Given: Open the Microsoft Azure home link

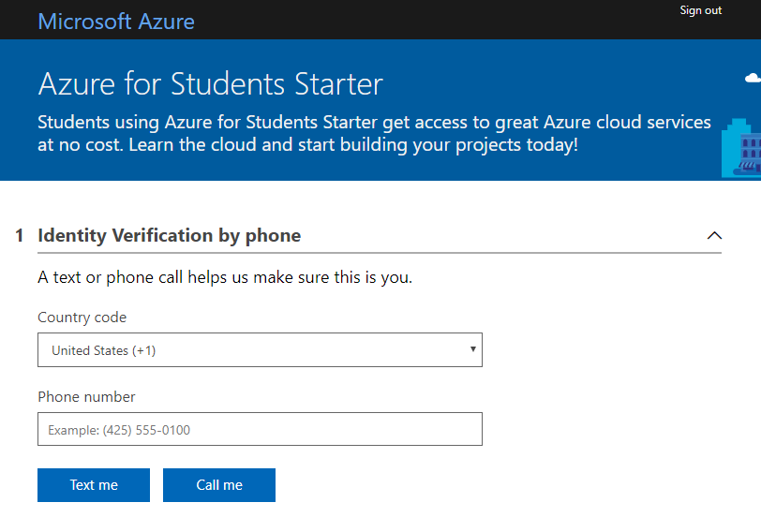Looking at the screenshot, I should click(x=116, y=22).
